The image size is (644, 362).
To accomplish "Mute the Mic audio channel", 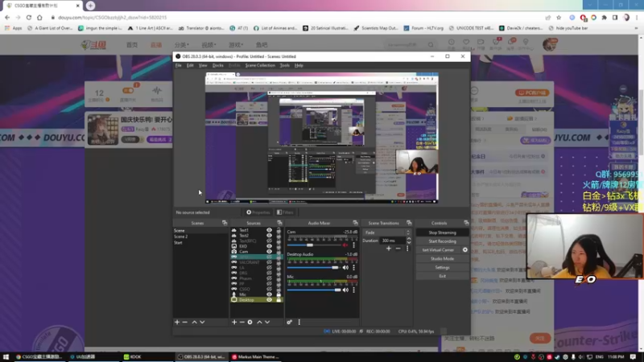I will pos(345,290).
